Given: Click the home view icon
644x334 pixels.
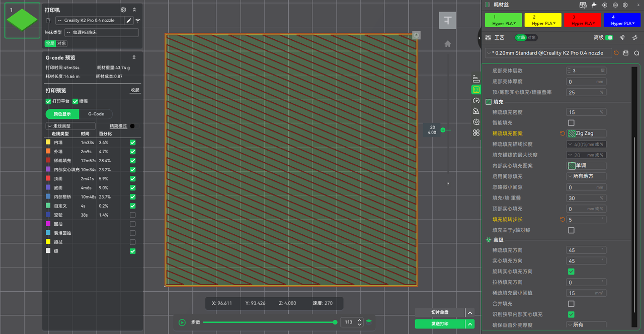Looking at the screenshot, I should click(x=447, y=44).
